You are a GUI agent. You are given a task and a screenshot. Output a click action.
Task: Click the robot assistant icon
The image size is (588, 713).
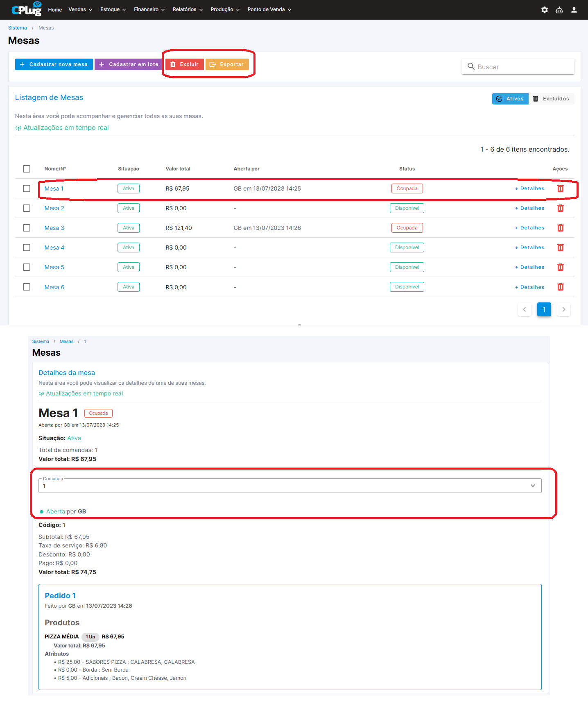[x=559, y=10]
